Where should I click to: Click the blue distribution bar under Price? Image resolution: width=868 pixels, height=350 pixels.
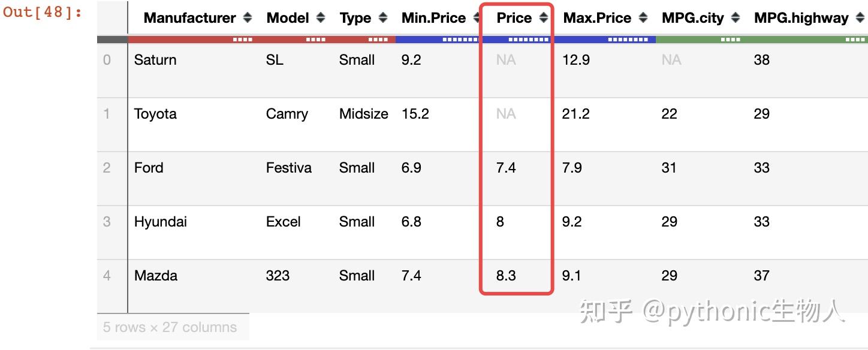pos(516,38)
